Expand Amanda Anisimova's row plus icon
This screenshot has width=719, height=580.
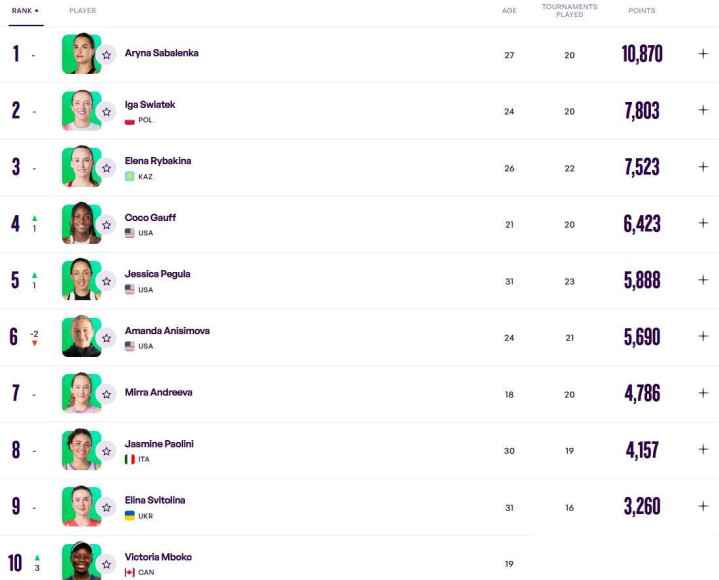tap(703, 336)
